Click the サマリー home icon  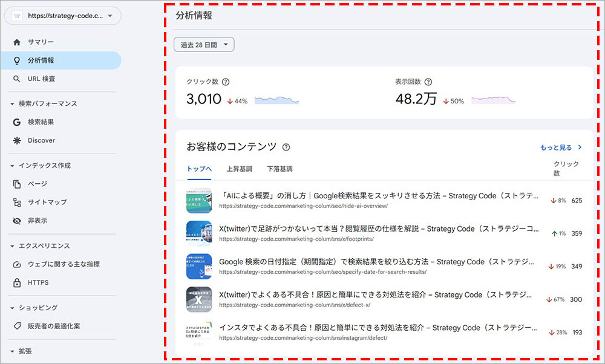pyautogui.click(x=16, y=42)
